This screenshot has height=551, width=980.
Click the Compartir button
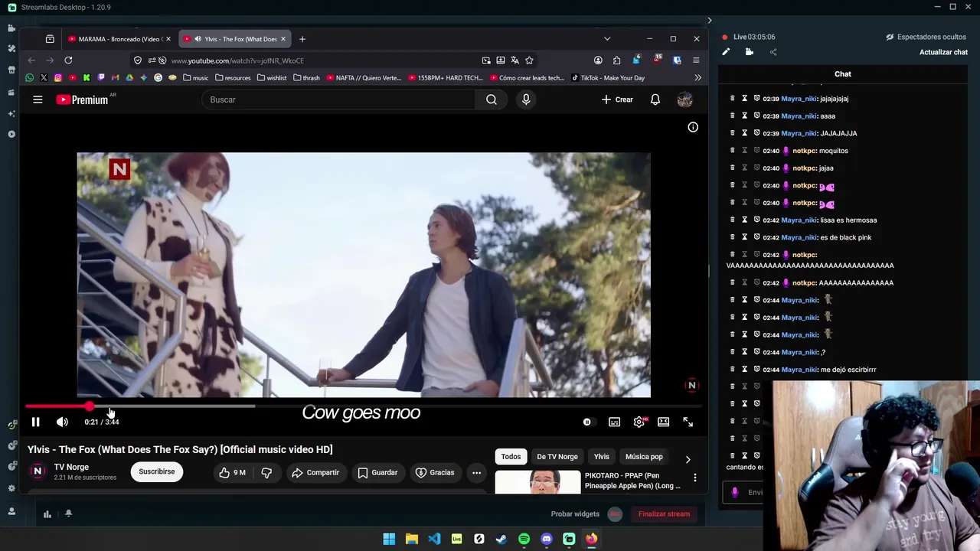(x=315, y=473)
